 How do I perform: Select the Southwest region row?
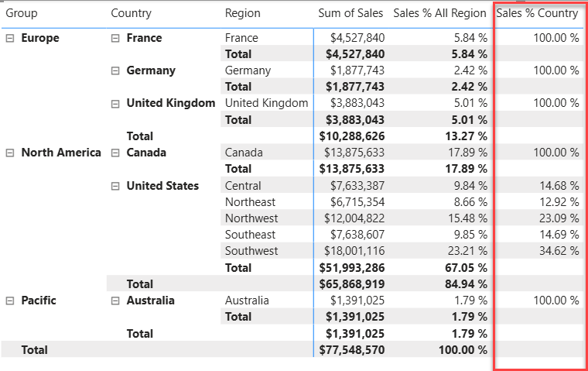pos(251,251)
